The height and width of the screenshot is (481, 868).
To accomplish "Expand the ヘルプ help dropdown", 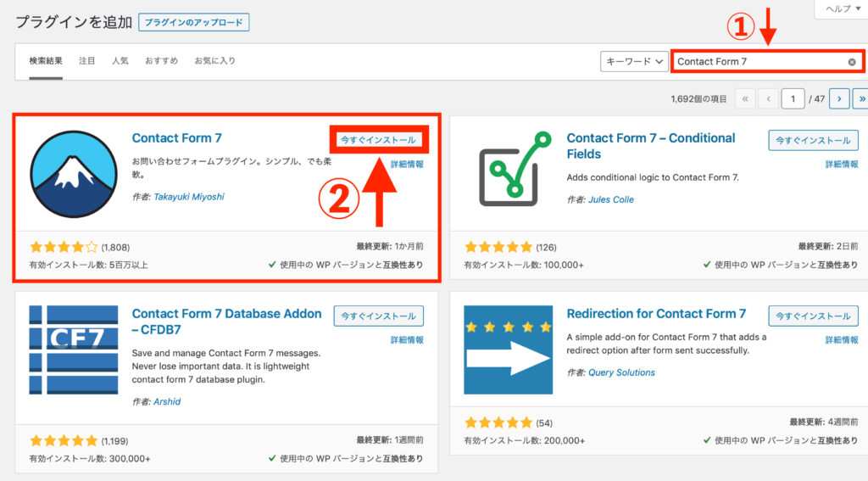I will tap(842, 8).
